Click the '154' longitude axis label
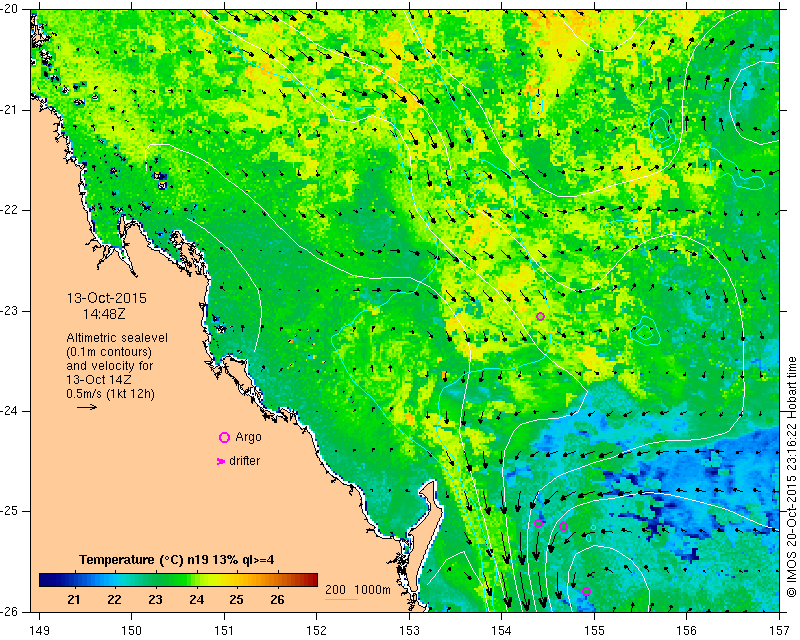The width and height of the screenshot is (800, 640). pyautogui.click(x=502, y=631)
